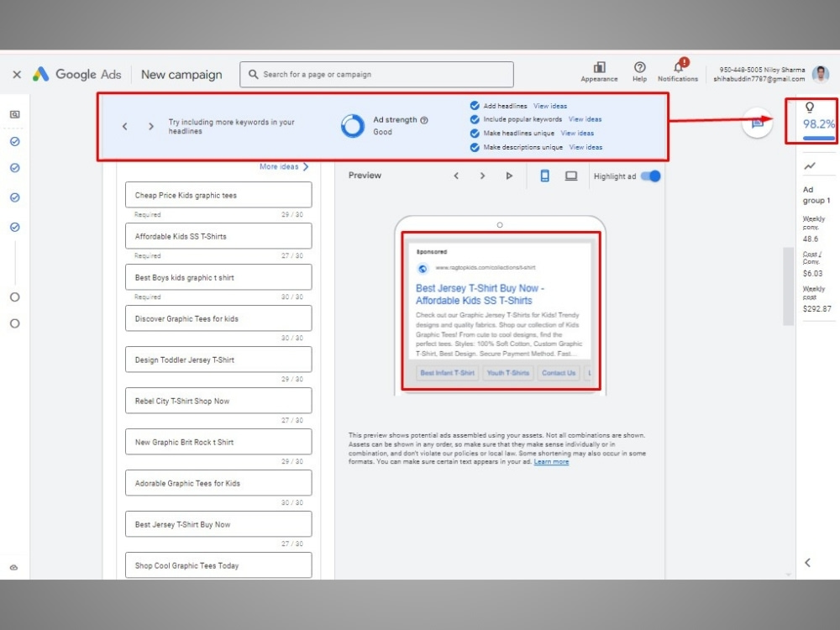Screen dimensions: 840x630
Task: Switch preview to mobile device
Action: (544, 176)
